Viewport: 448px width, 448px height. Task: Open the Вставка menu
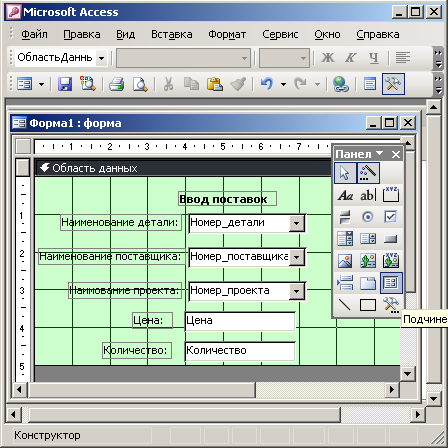(172, 34)
